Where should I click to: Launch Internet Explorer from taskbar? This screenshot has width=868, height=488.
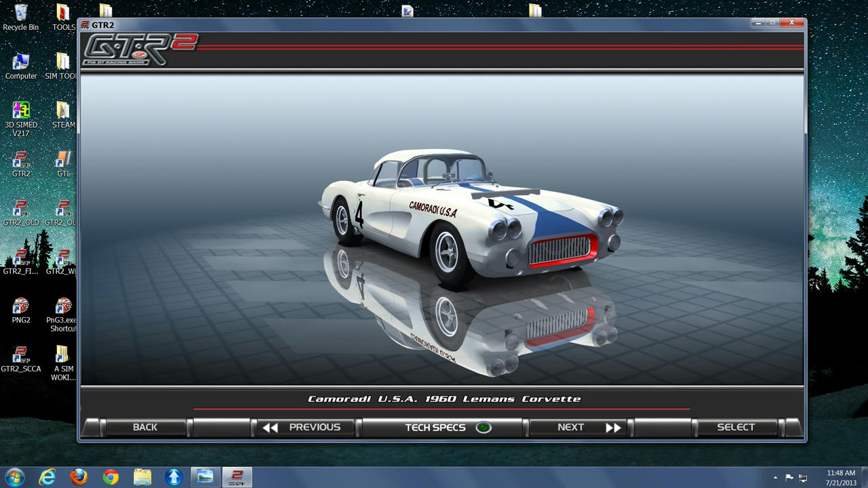tap(47, 477)
